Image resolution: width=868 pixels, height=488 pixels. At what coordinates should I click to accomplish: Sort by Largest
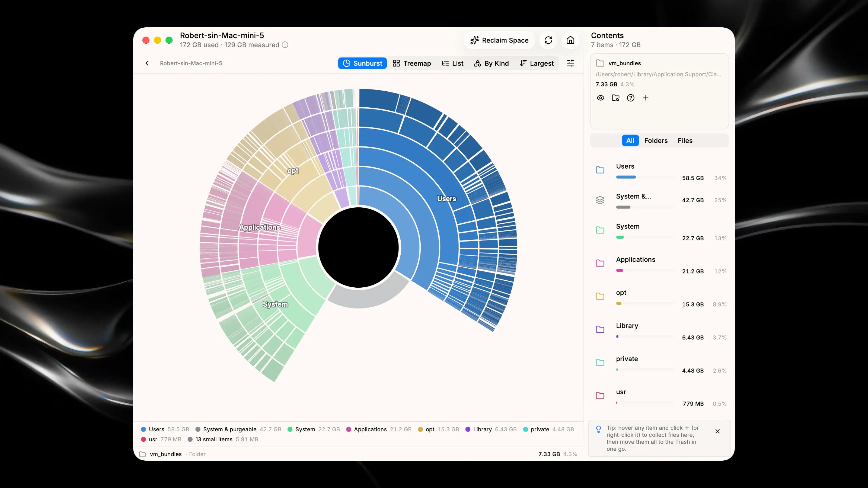tap(537, 63)
